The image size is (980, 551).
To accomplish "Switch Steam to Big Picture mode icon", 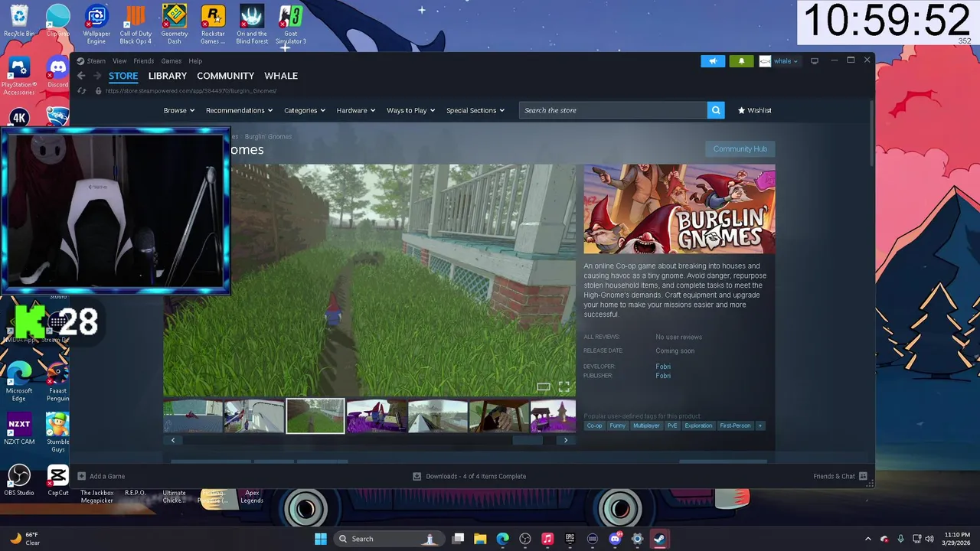I will 815,61.
